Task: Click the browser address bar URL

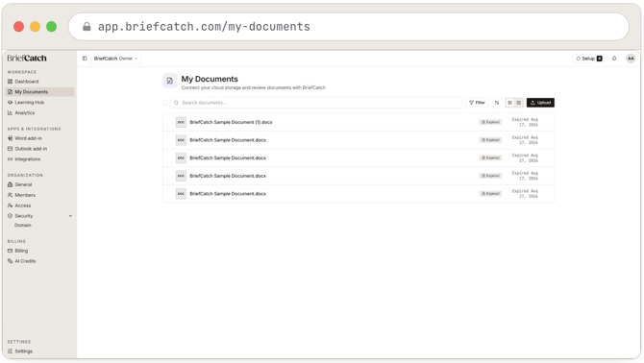Action: (x=204, y=27)
